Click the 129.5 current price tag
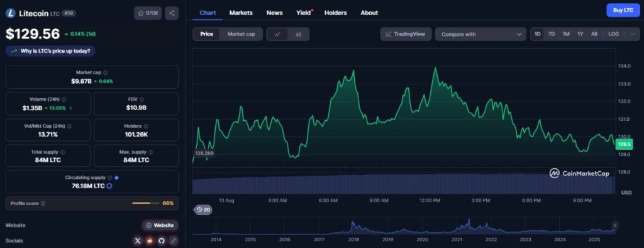Image resolution: width=644 pixels, height=248 pixels. point(625,144)
